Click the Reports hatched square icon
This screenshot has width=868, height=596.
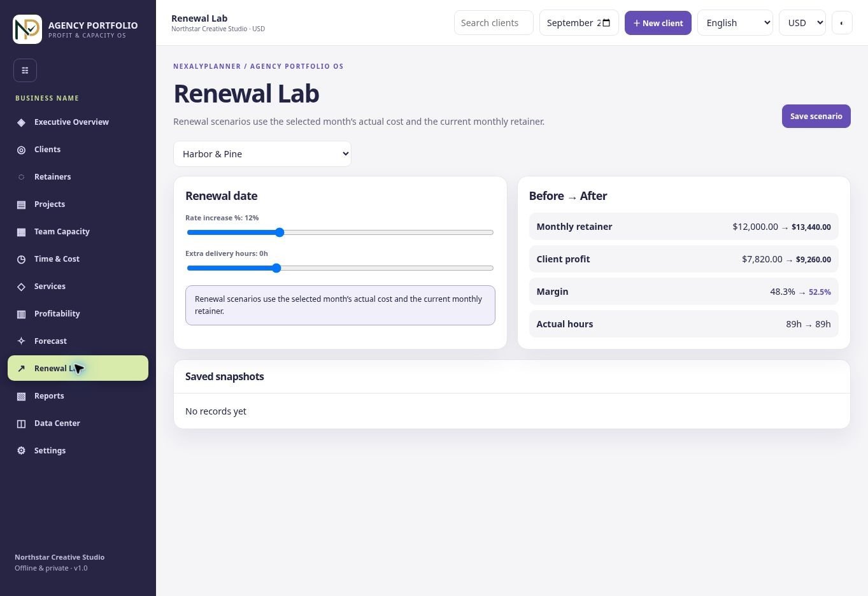[x=21, y=396]
